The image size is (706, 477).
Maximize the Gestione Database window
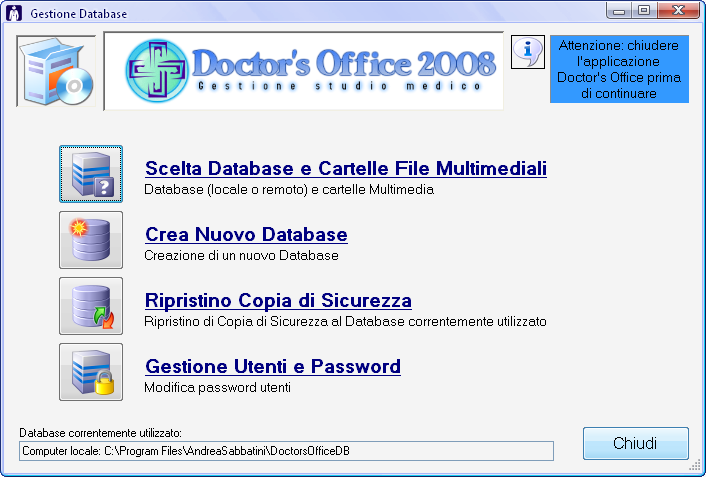(x=644, y=10)
